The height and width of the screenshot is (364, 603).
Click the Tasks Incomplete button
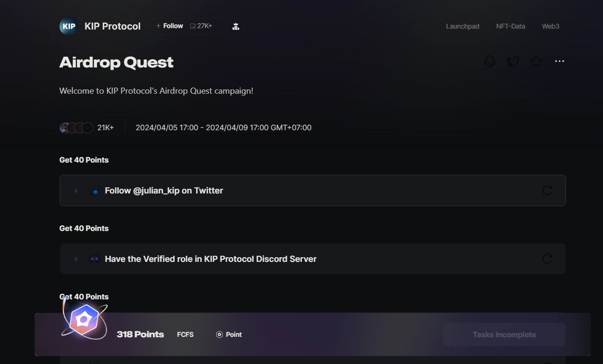coord(504,334)
